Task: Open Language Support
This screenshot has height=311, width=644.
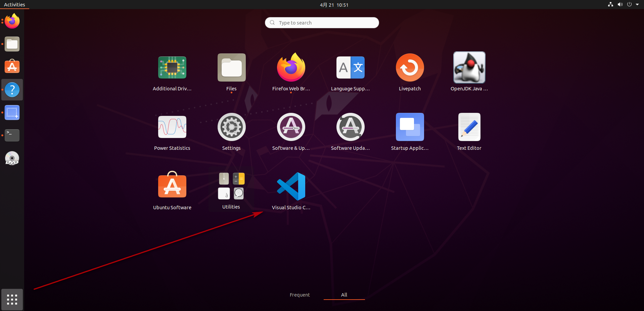Action: pos(350,68)
